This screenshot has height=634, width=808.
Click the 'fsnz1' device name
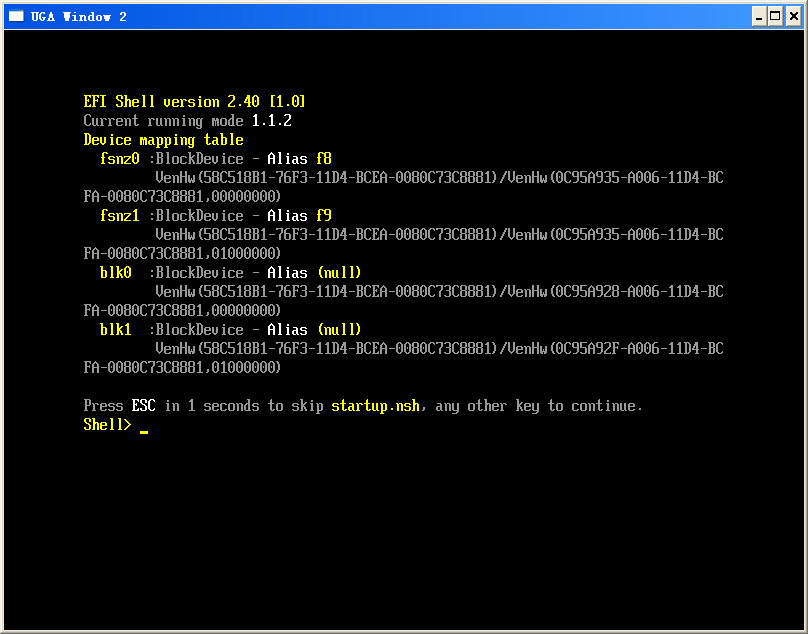point(120,215)
